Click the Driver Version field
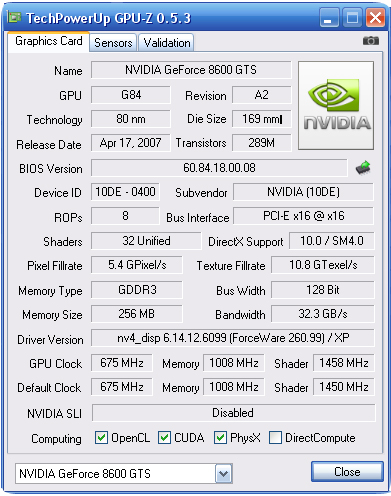 [233, 338]
